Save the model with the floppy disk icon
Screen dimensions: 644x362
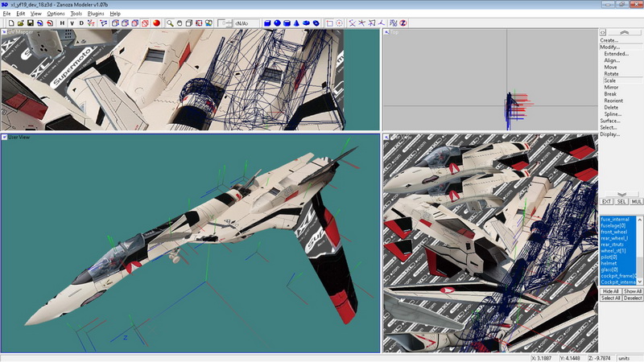tap(31, 23)
